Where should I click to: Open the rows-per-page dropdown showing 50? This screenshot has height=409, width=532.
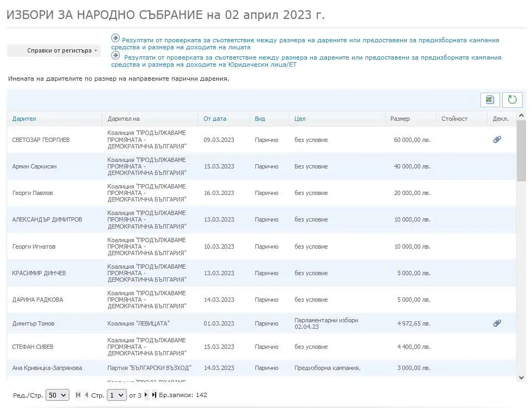pyautogui.click(x=57, y=395)
